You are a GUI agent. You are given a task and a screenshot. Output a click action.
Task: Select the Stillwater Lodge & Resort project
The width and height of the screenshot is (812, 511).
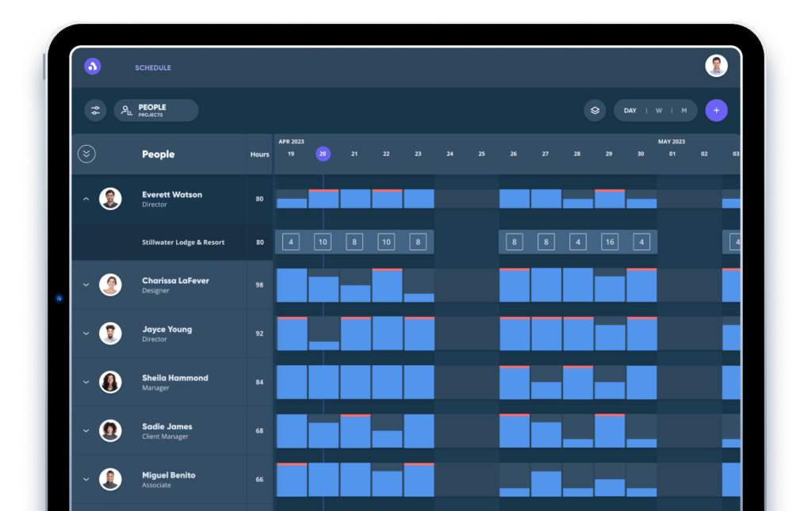(183, 242)
